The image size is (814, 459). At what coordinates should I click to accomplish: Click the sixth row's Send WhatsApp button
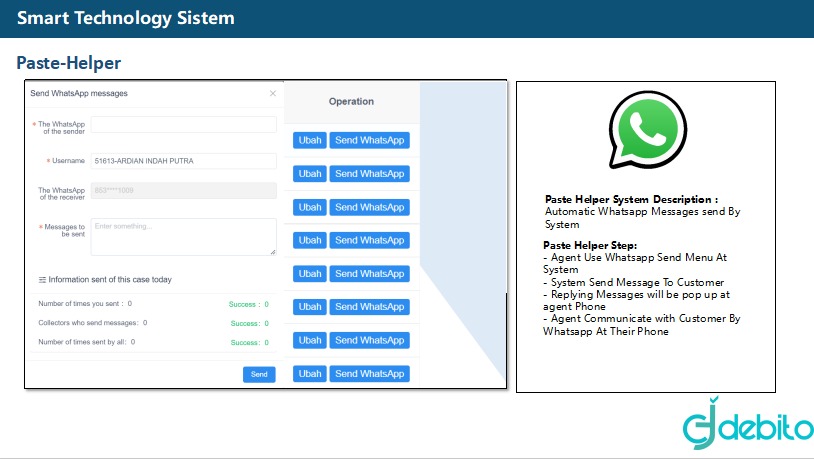click(370, 307)
